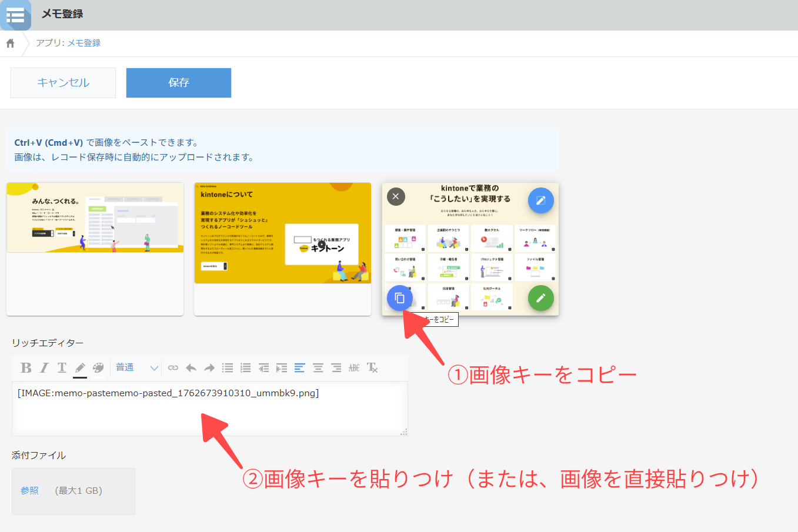Open the blue pencil edit icon on third image
798x532 pixels.
pos(540,200)
